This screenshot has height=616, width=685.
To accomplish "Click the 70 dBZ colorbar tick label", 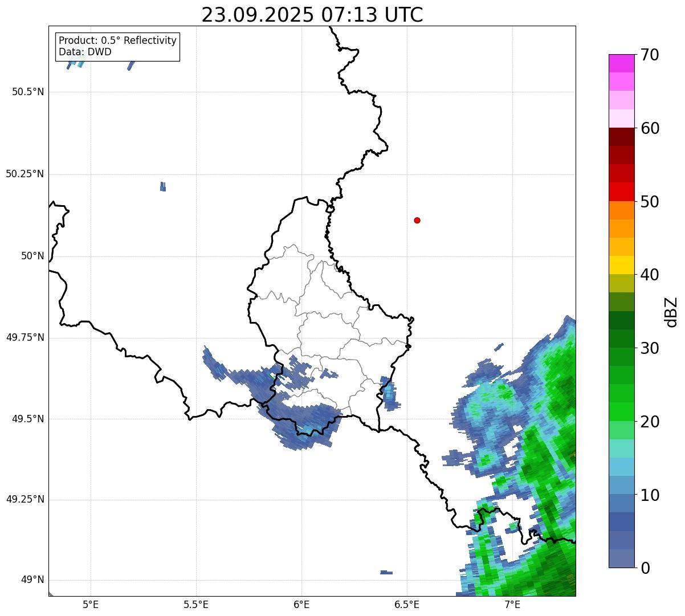I will tap(650, 55).
